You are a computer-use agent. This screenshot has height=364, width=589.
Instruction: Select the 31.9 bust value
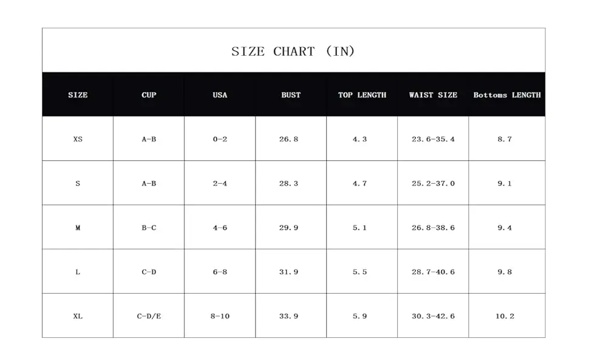pos(288,272)
